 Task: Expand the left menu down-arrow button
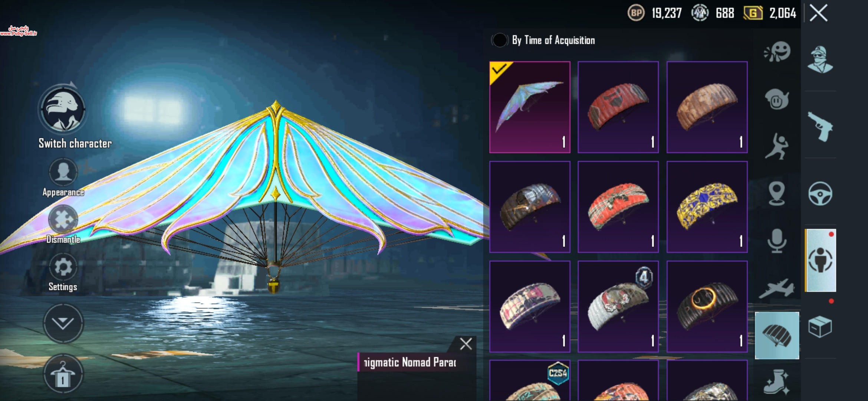point(63,323)
